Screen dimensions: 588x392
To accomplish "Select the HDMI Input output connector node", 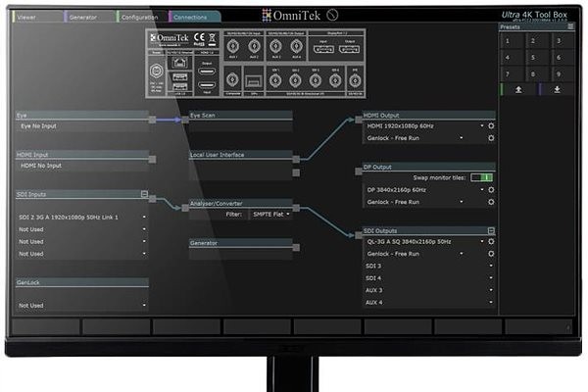I will 152,160.
